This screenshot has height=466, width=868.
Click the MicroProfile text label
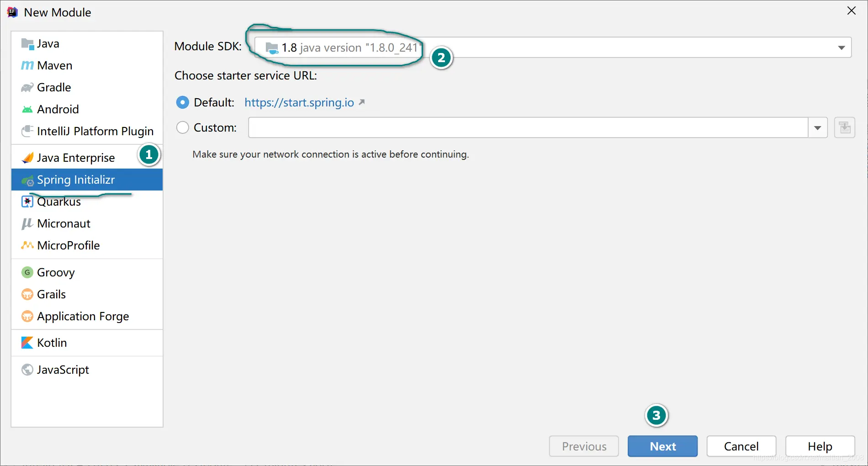click(x=69, y=245)
